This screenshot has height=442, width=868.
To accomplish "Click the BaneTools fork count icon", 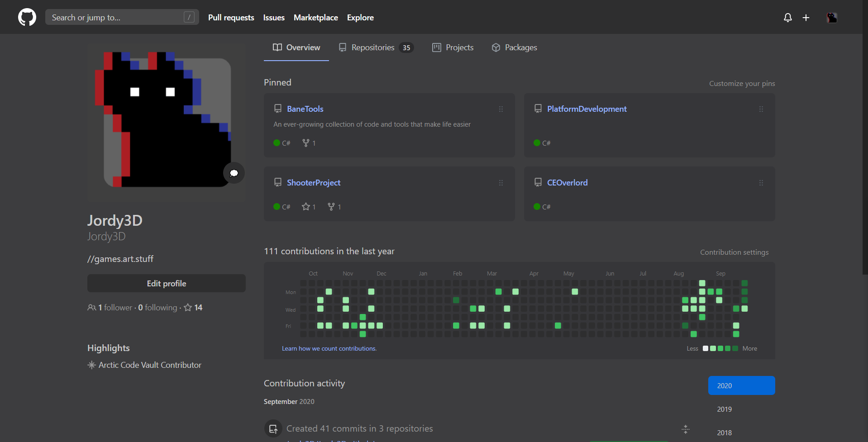I will point(306,143).
